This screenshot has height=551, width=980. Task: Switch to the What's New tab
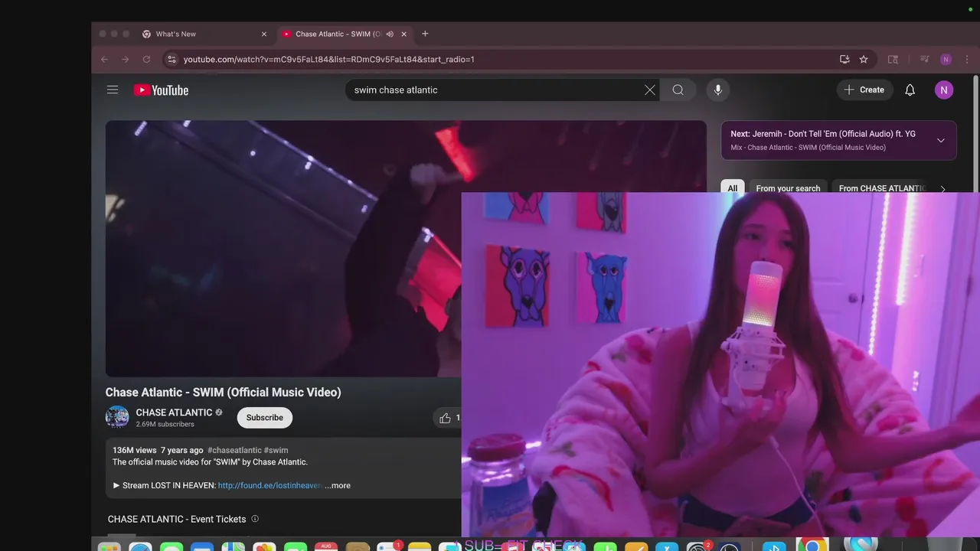[x=204, y=34]
